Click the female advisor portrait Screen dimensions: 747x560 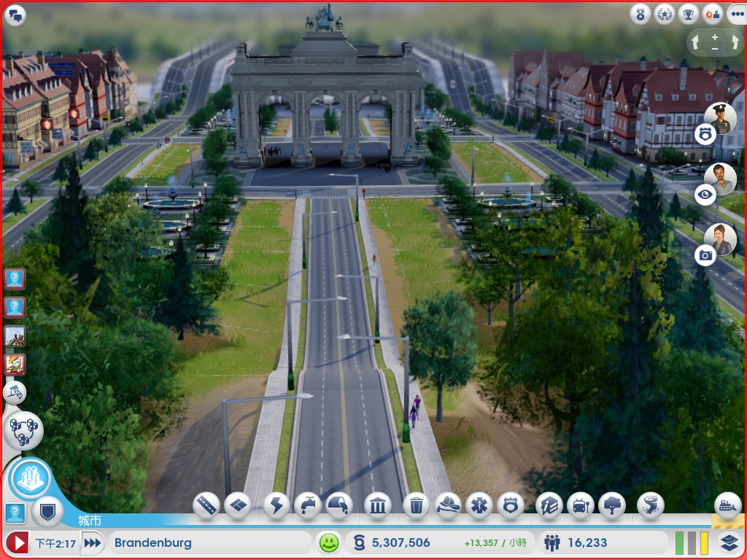tap(721, 239)
